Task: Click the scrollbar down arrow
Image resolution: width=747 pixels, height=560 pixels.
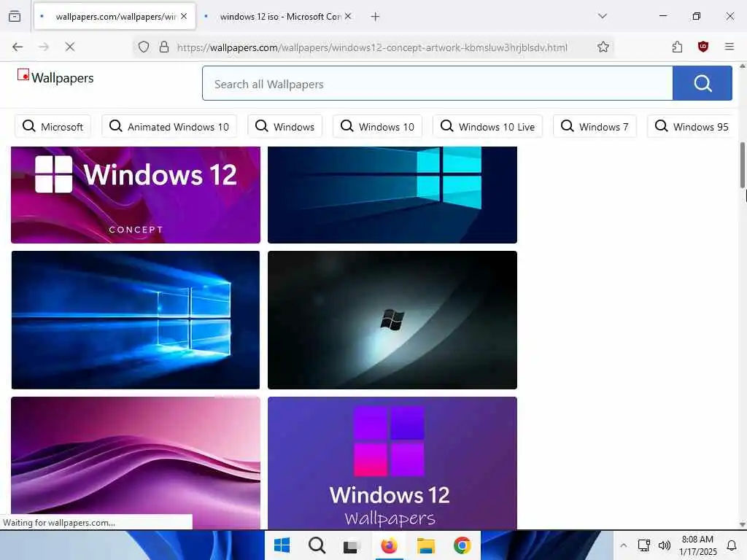Action: [742, 524]
